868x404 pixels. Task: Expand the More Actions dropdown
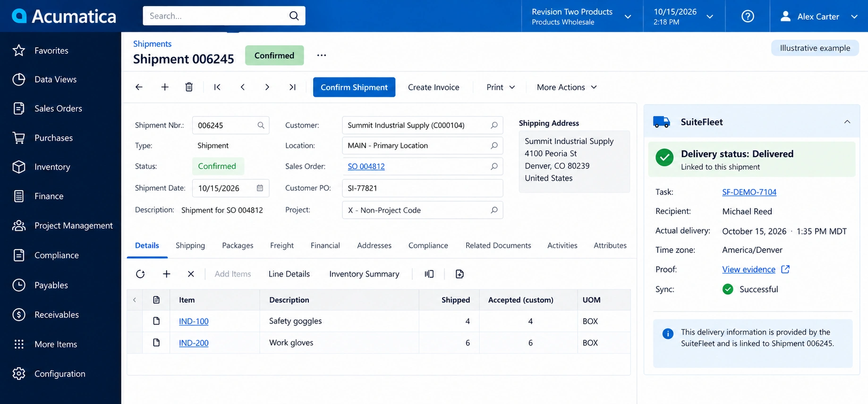click(567, 87)
